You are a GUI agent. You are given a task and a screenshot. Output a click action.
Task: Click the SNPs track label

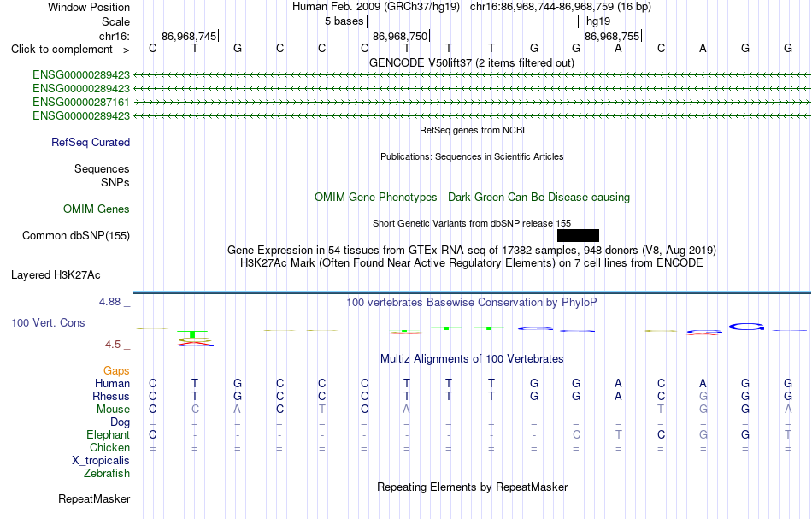click(115, 182)
